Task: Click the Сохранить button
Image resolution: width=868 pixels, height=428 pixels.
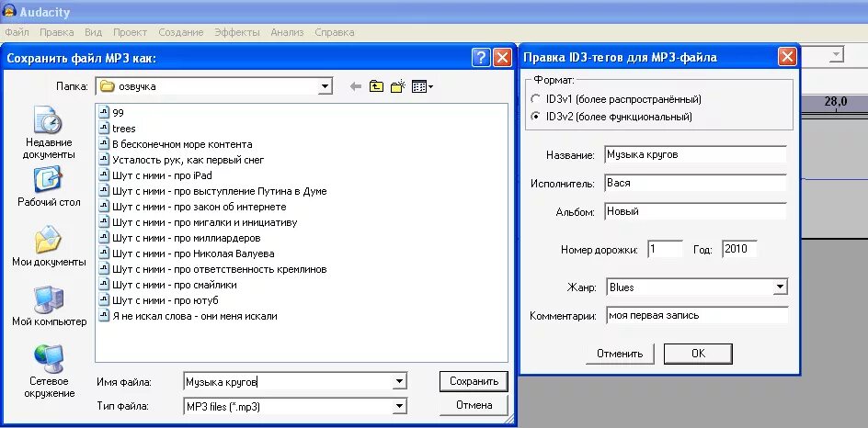Action: 474,381
